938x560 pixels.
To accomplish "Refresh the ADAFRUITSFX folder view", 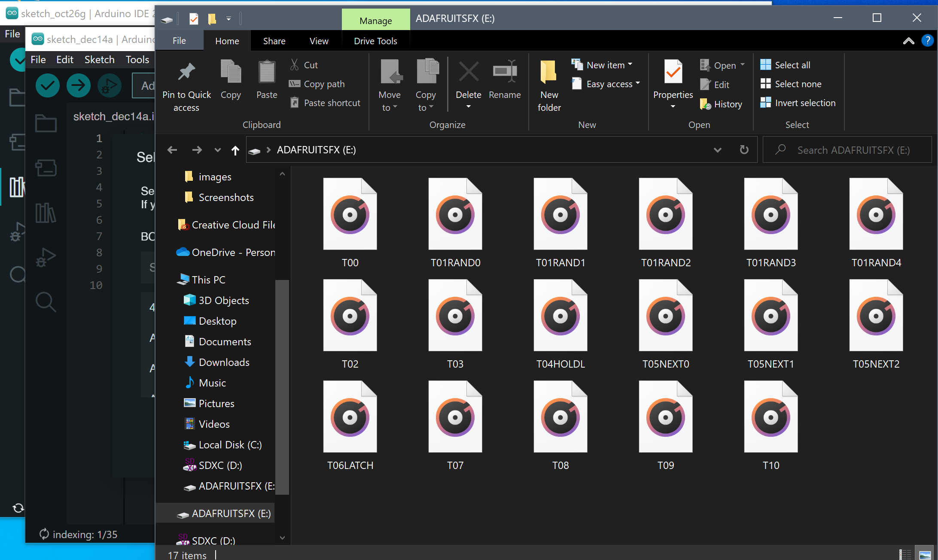I will (744, 150).
